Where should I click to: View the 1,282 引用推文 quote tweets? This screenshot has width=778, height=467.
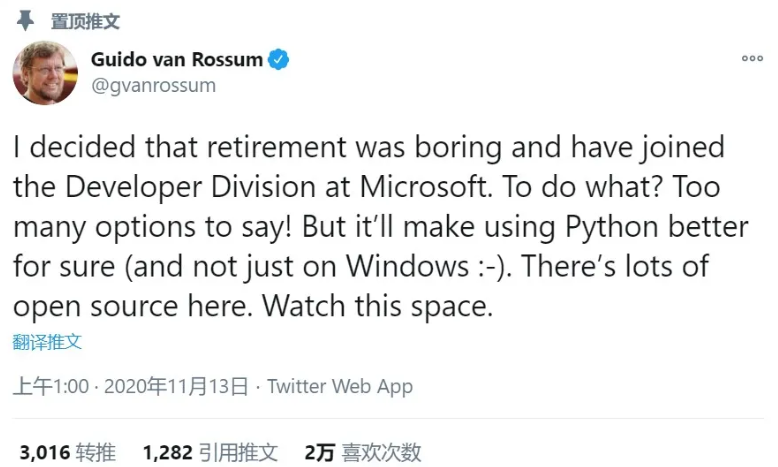pyautogui.click(x=210, y=452)
